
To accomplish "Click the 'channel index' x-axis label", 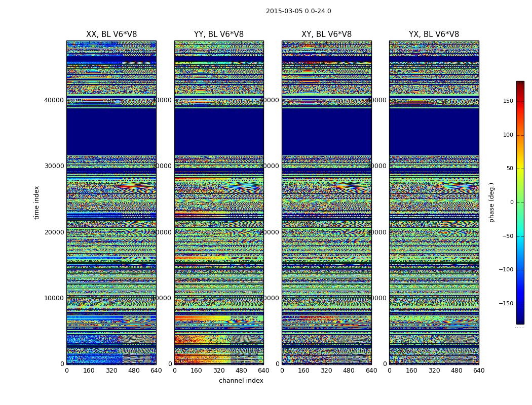I will tap(241, 381).
